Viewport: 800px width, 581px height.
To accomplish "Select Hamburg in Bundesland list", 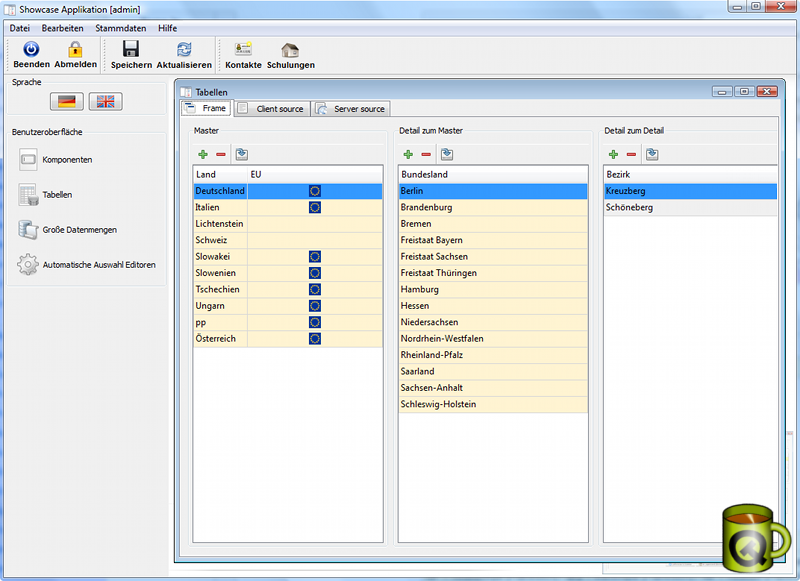I will click(x=493, y=289).
